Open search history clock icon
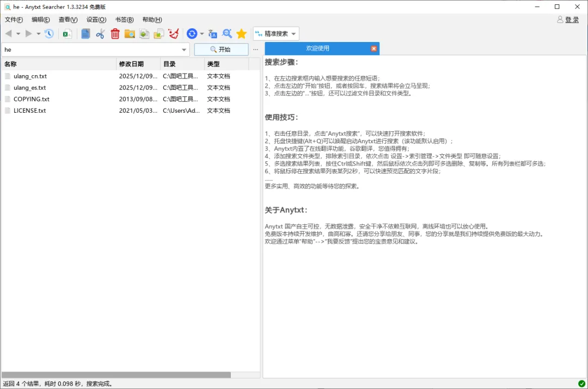 coord(49,34)
